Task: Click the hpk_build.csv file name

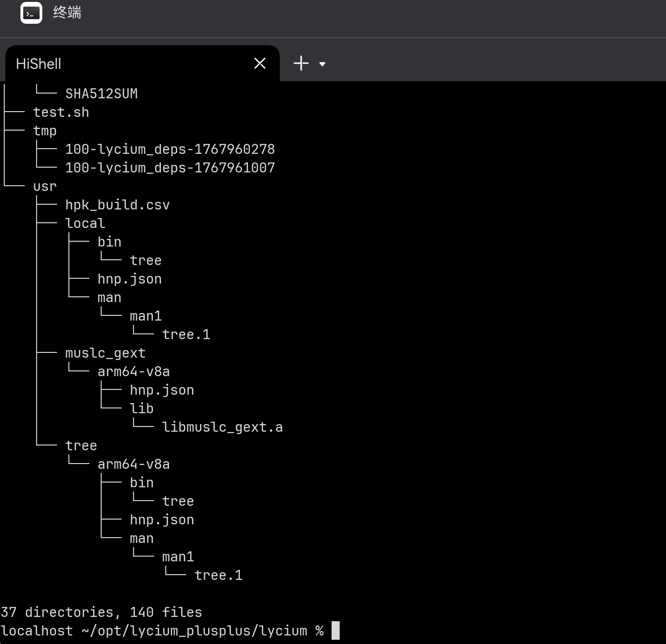Action: [118, 205]
